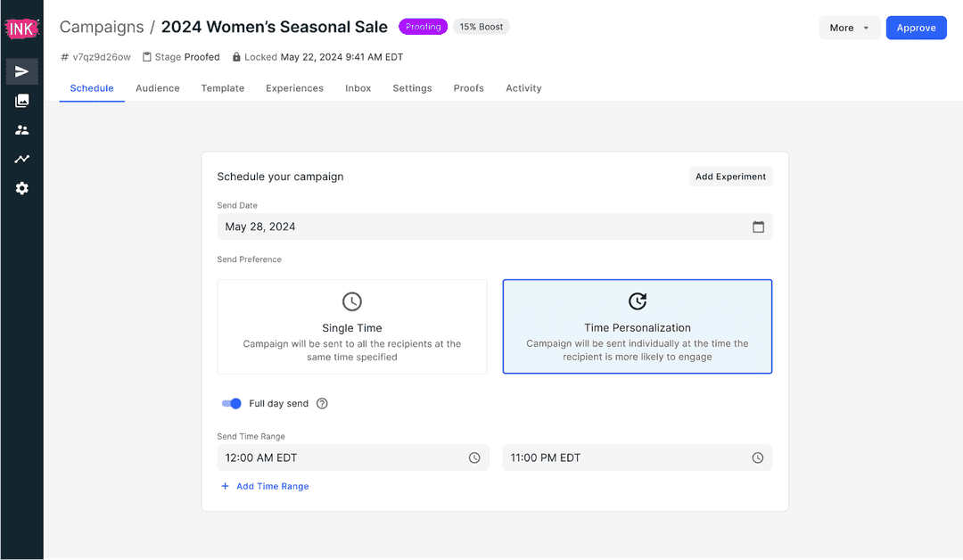The width and height of the screenshot is (963, 560).
Task: Disable the Full day send toggle
Action: click(x=231, y=403)
